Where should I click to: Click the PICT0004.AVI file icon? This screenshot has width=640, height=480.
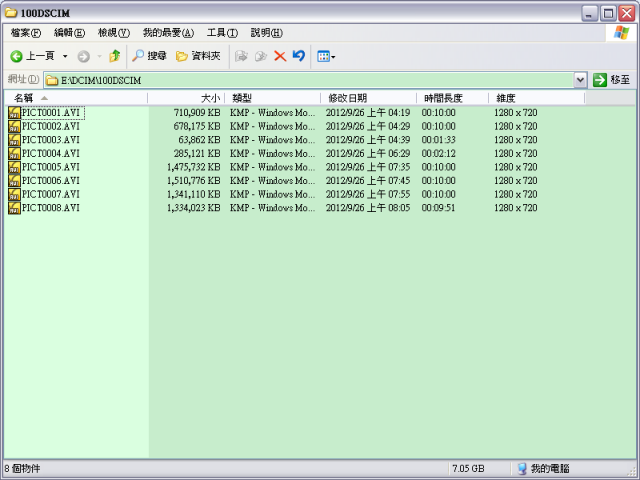[x=14, y=153]
